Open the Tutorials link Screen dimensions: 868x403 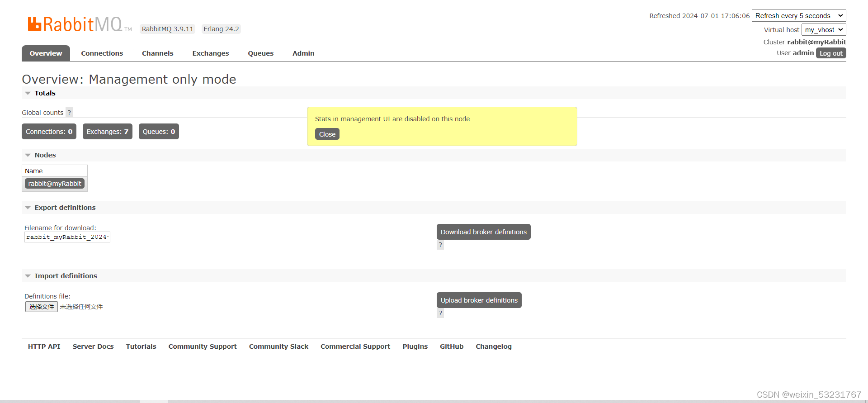[x=141, y=346]
